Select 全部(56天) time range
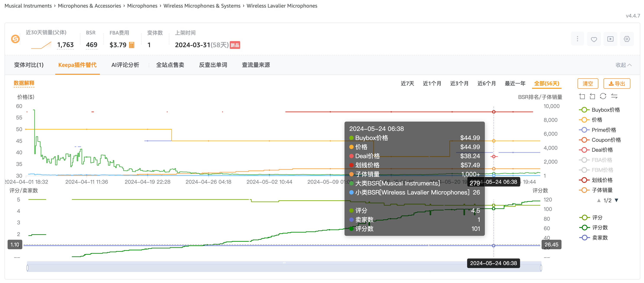Image resolution: width=644 pixels, height=283 pixels. (x=547, y=84)
